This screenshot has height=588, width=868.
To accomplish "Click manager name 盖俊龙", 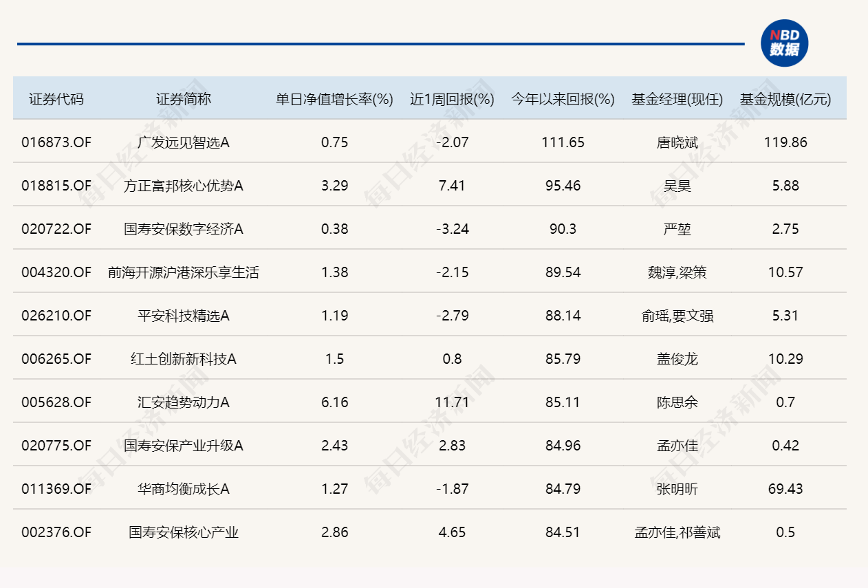I will pyautogui.click(x=677, y=359).
